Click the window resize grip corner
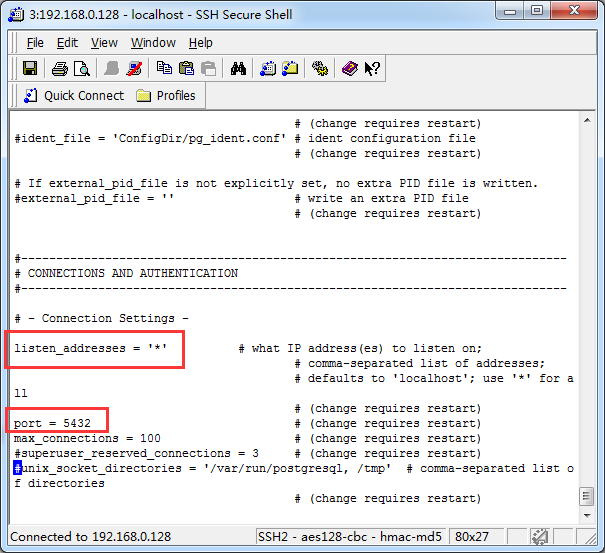 pos(590,537)
